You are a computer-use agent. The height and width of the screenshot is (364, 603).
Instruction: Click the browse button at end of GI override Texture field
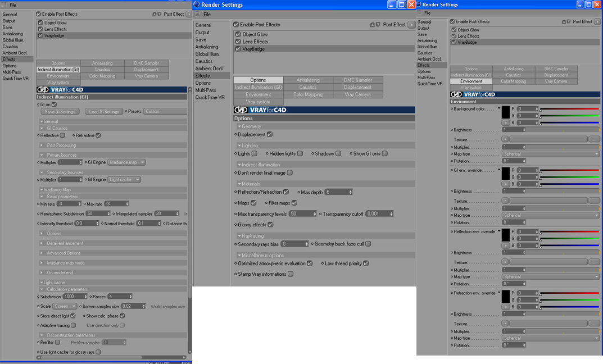coord(594,201)
